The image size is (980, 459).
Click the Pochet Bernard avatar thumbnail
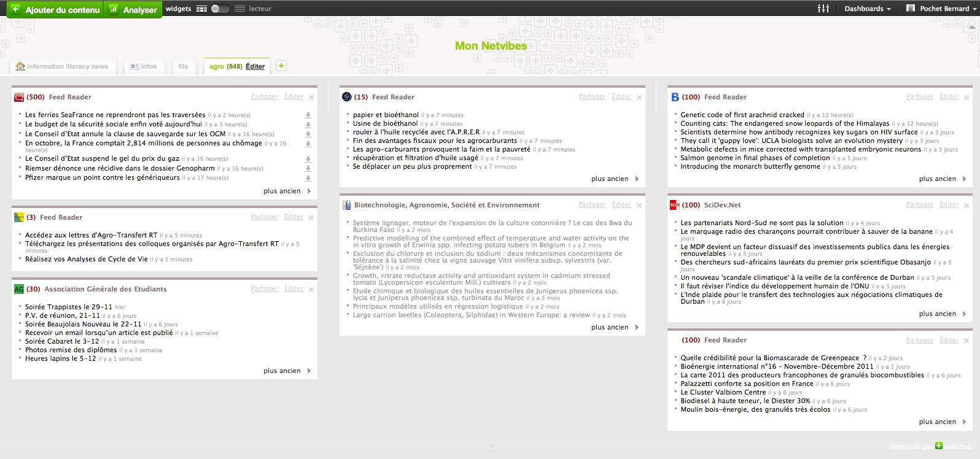pos(911,8)
